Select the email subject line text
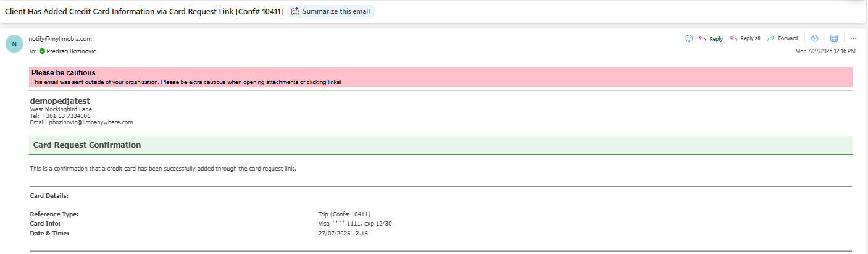This screenshot has width=868, height=254. point(144,11)
